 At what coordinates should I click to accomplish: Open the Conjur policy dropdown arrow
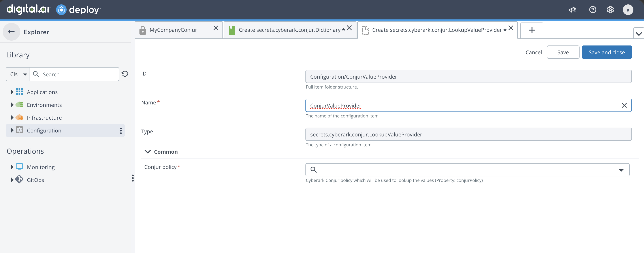click(621, 170)
